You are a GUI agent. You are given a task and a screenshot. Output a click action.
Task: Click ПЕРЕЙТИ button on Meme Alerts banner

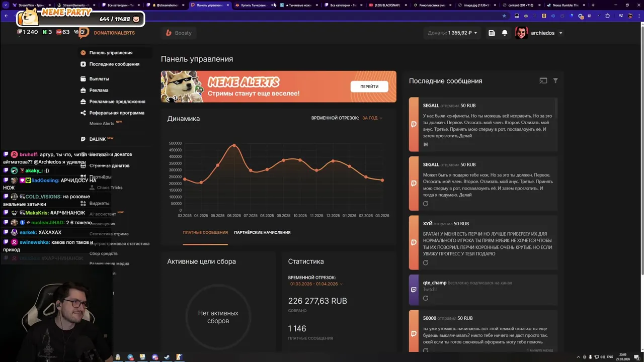coord(369,86)
